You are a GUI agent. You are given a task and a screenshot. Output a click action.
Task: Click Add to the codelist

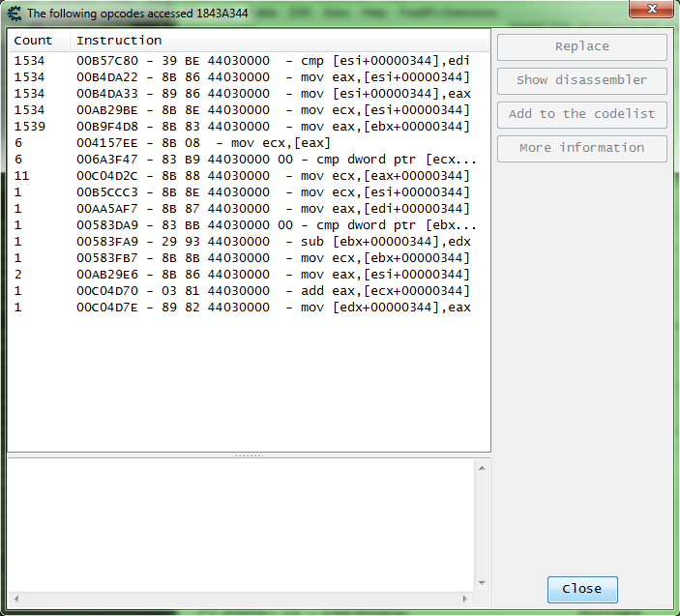pos(581,114)
